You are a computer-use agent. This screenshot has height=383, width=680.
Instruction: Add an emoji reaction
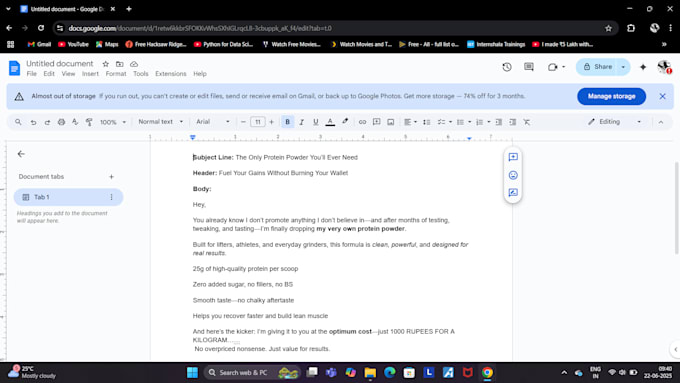point(513,175)
